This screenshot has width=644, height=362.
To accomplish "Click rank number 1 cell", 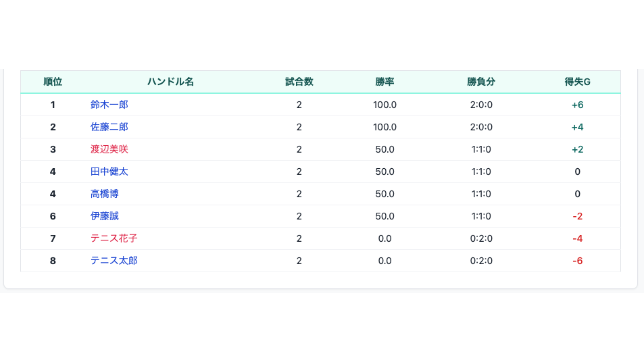I will click(x=53, y=105).
